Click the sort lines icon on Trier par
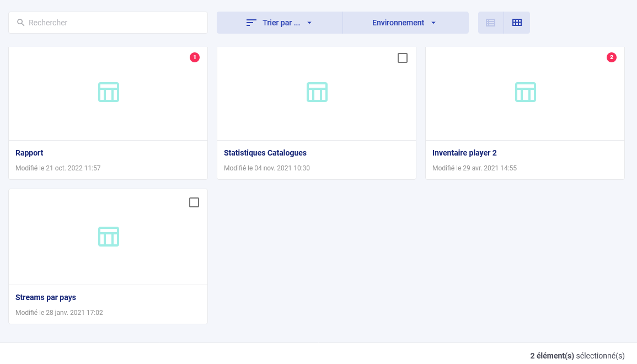The width and height of the screenshot is (637, 364). 251,23
